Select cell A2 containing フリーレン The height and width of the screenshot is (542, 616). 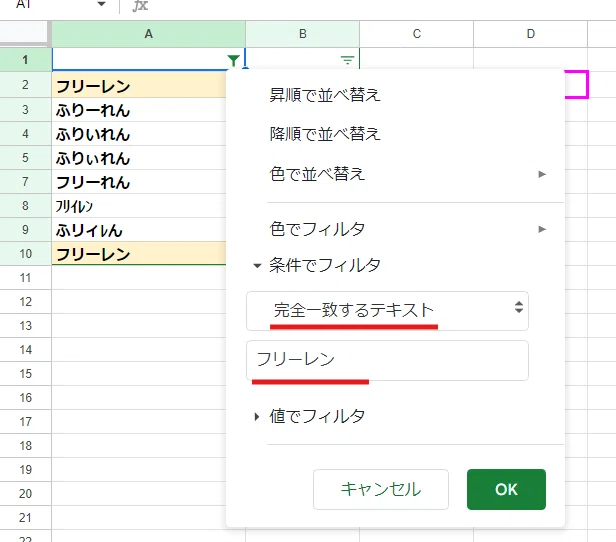click(139, 85)
